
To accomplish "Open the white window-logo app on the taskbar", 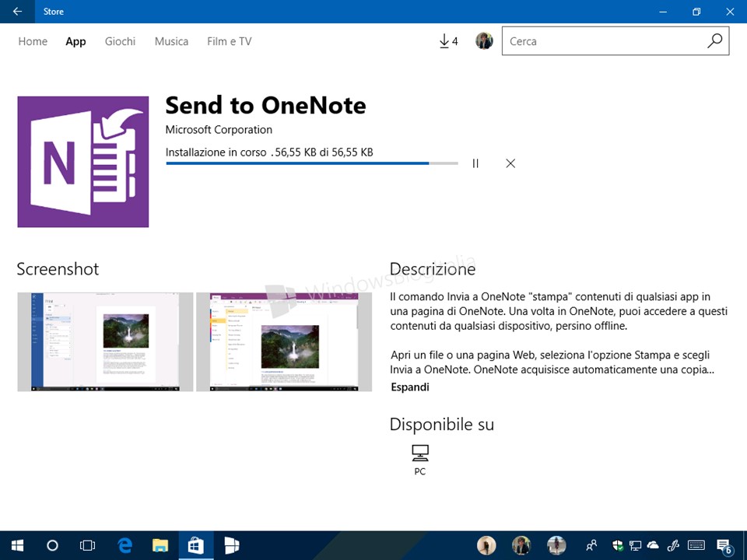I will click(232, 546).
